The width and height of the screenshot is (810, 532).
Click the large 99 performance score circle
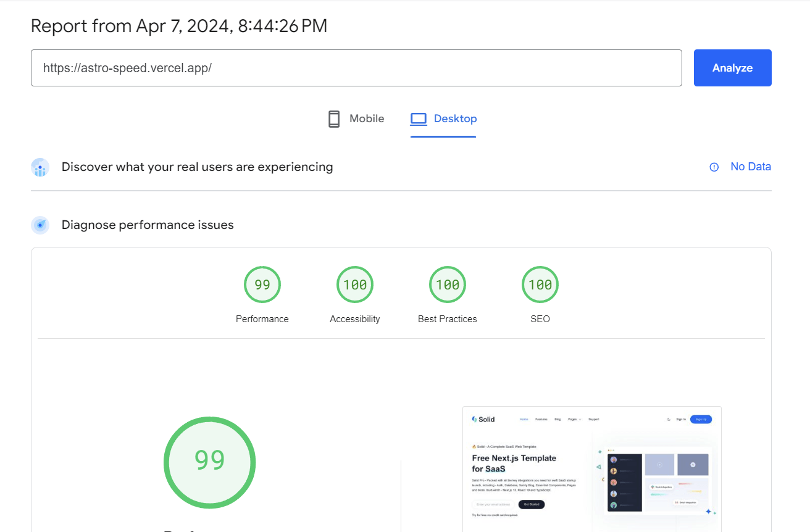pyautogui.click(x=210, y=462)
